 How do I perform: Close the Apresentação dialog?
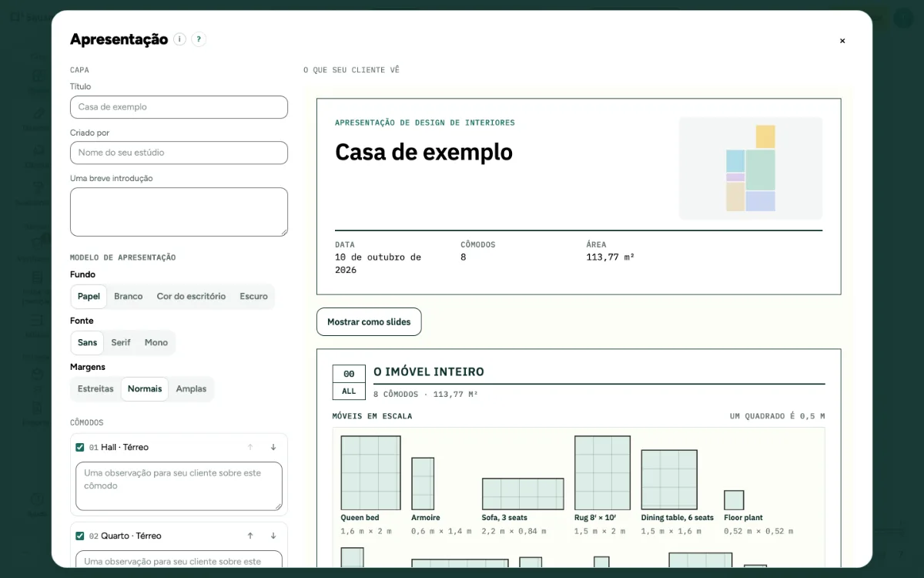click(842, 41)
